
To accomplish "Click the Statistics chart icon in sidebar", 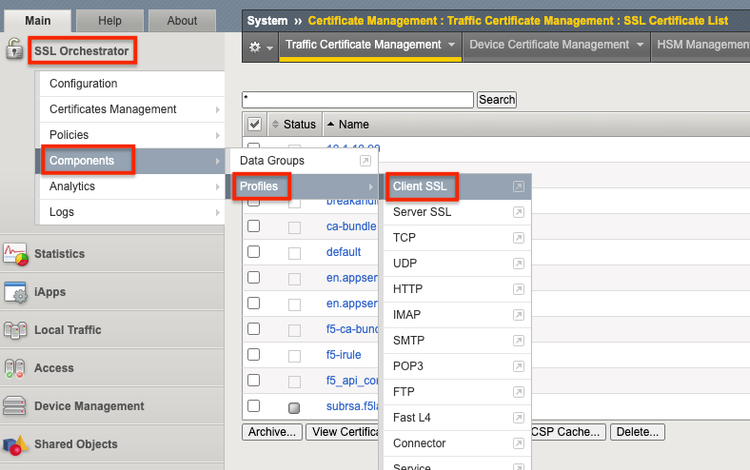I will pos(15,254).
